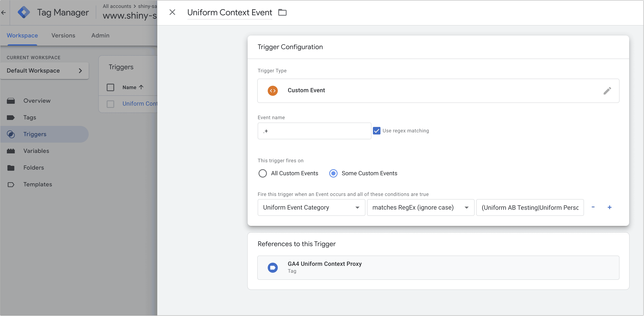The width and height of the screenshot is (644, 316).
Task: Add condition with the plus icon
Action: pos(609,207)
